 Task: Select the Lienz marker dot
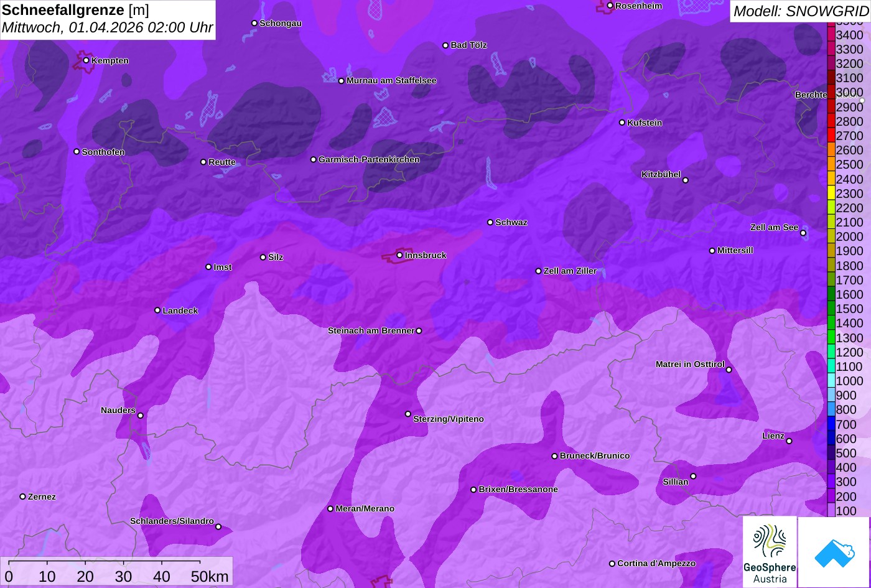[789, 441]
